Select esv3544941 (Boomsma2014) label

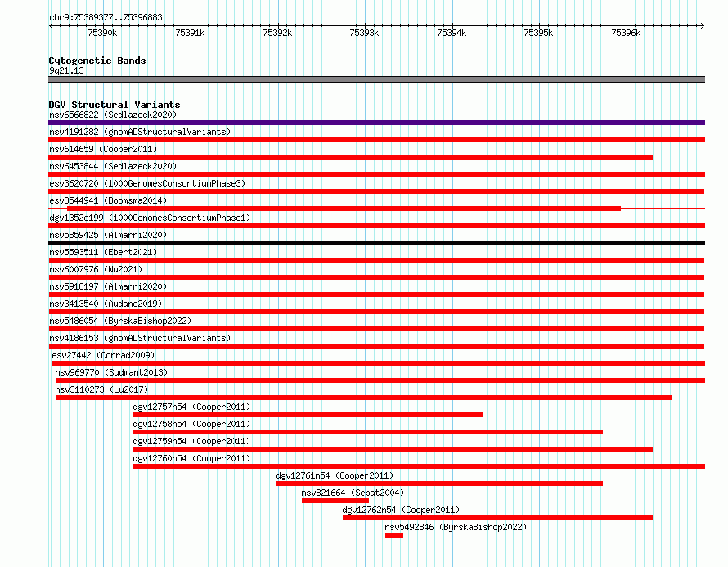pyautogui.click(x=108, y=200)
